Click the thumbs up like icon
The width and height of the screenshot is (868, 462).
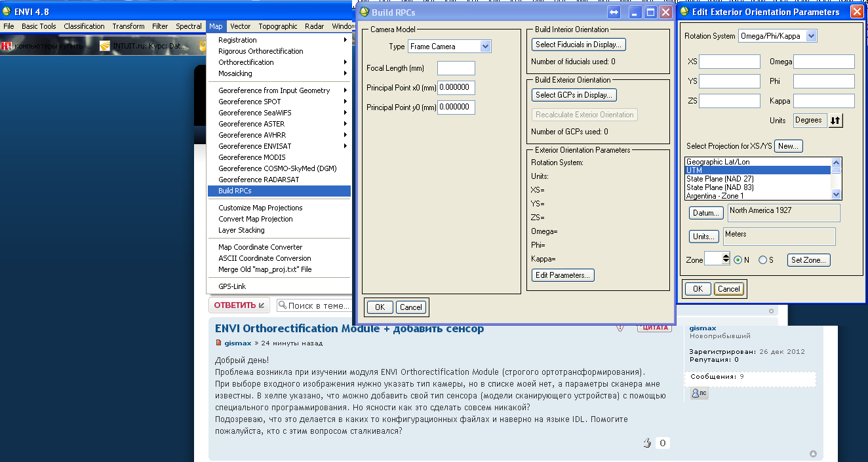[648, 443]
